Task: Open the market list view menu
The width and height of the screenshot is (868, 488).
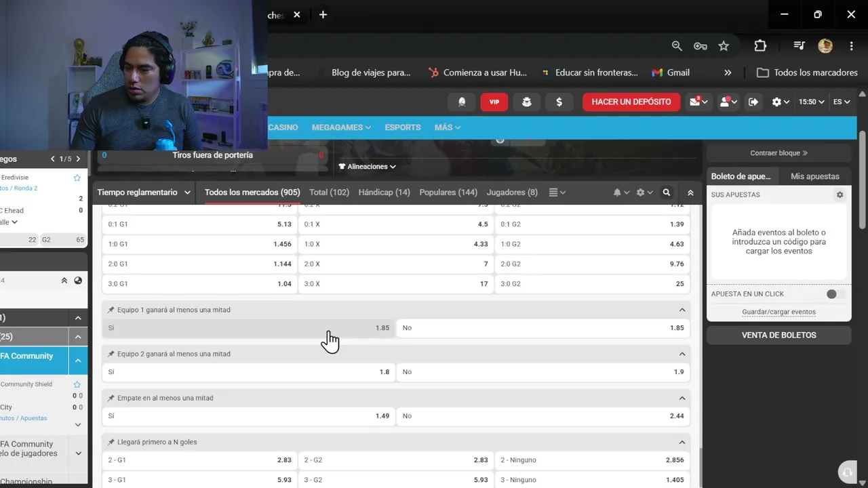Action: 557,192
